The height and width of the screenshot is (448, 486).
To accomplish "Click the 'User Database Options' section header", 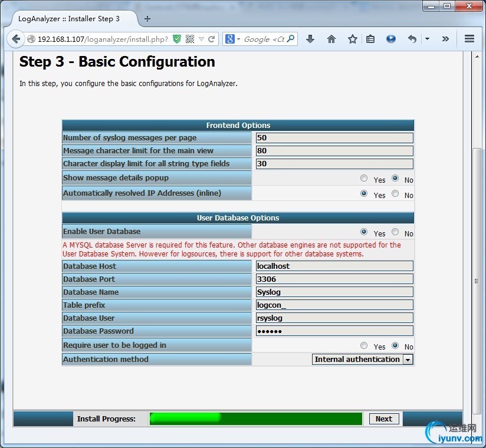I will point(238,218).
